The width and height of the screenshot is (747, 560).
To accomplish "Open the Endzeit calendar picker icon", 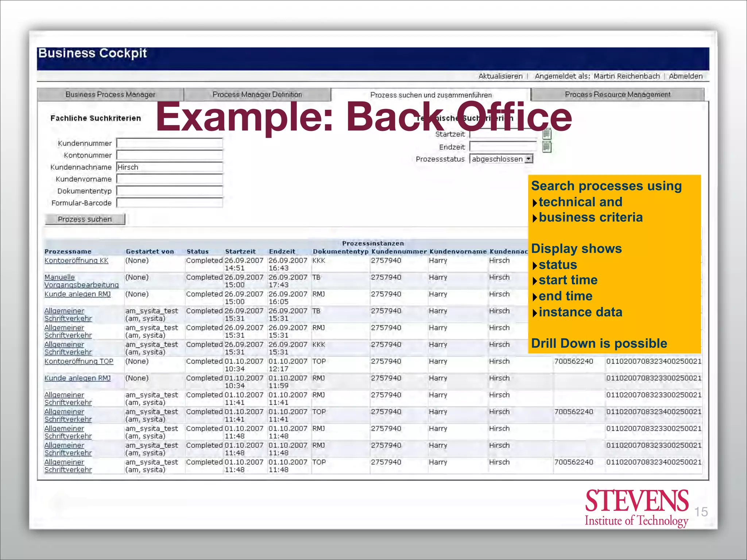I will point(546,147).
